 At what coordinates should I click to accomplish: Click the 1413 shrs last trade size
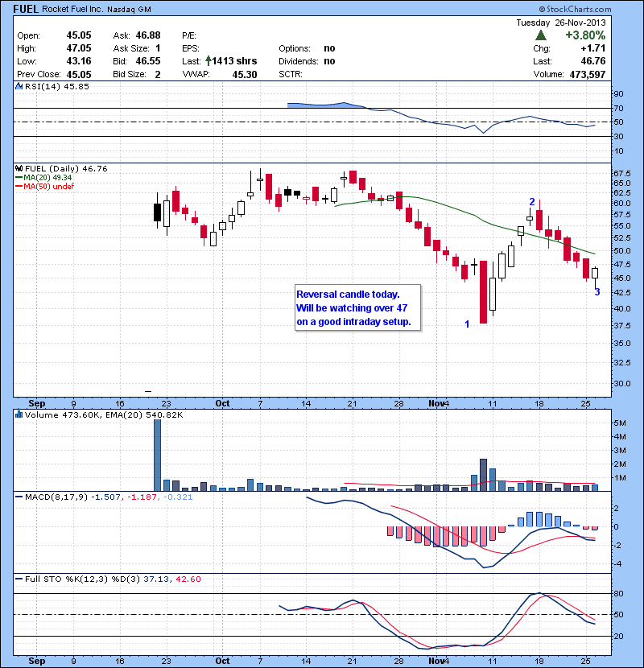point(234,61)
